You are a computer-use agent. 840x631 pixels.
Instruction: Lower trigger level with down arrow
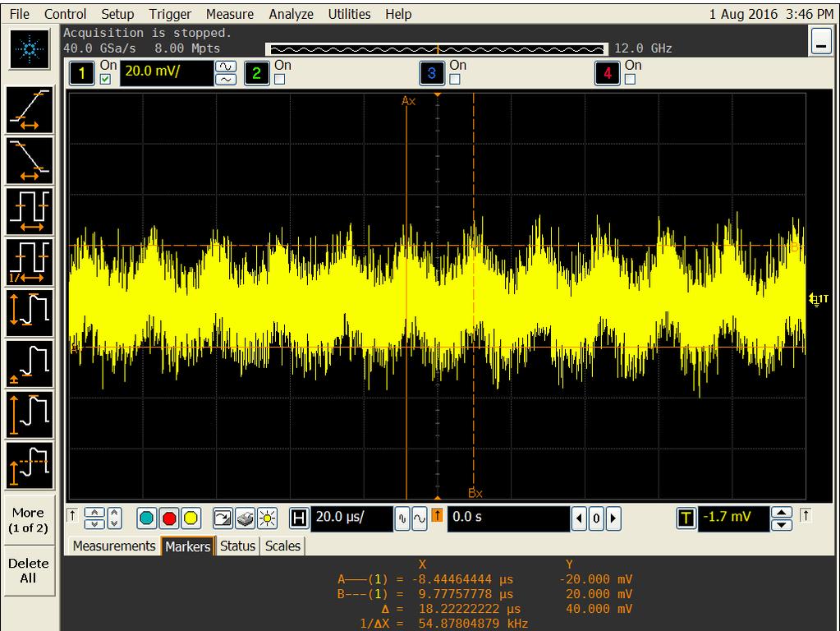781,525
